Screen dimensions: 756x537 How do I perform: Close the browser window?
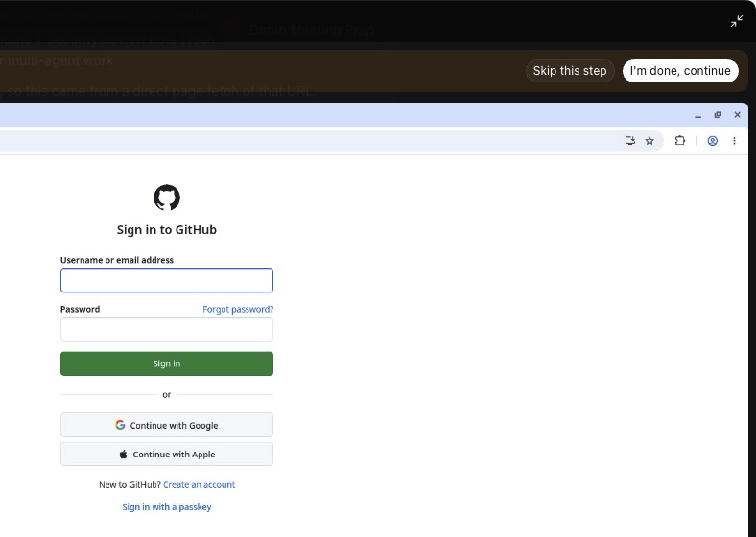click(x=737, y=115)
